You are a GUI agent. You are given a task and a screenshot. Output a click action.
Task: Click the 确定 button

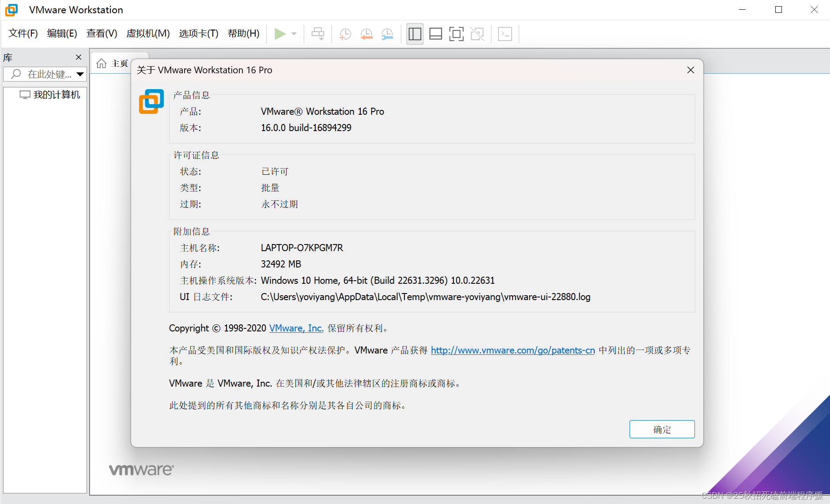(662, 429)
